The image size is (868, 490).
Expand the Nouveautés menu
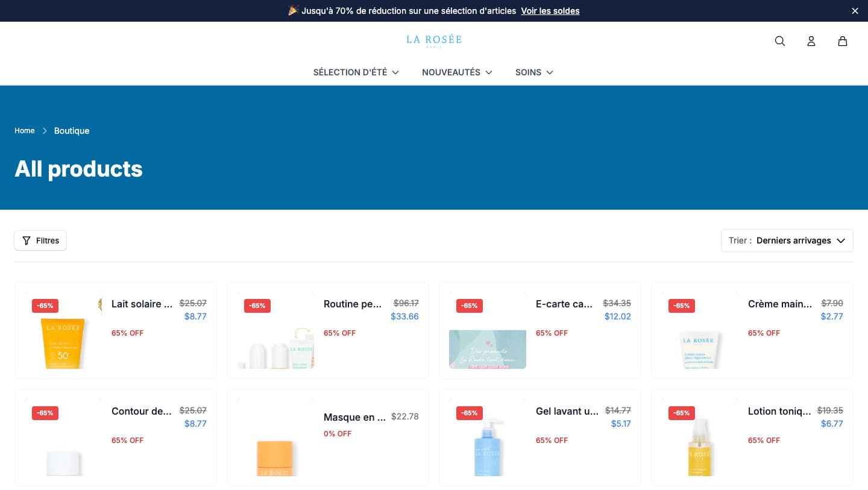tap(457, 72)
